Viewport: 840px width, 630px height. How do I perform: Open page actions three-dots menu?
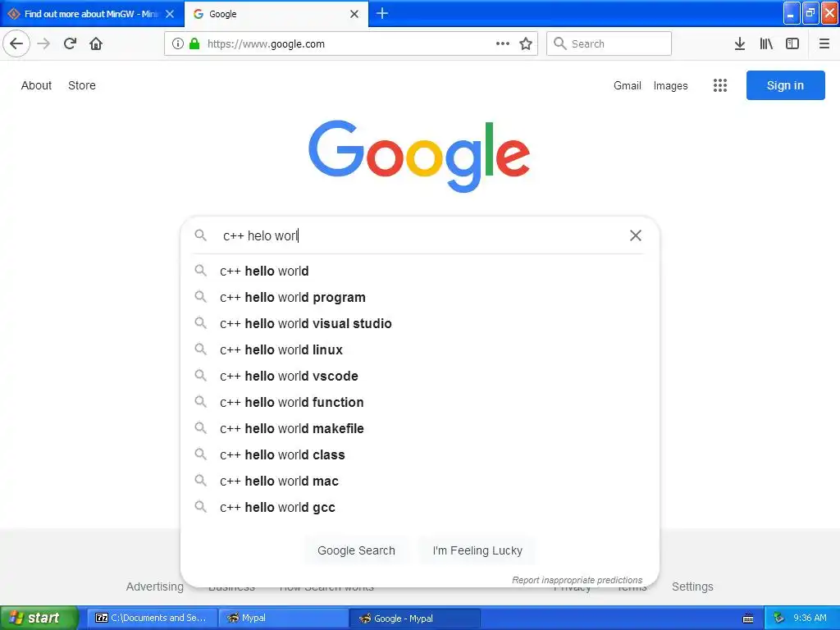[x=503, y=43]
